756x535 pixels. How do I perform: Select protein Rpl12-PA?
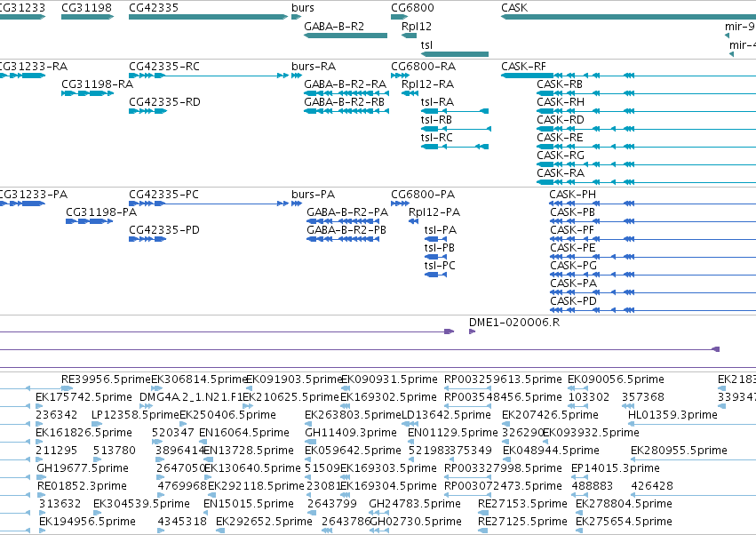coord(413,221)
